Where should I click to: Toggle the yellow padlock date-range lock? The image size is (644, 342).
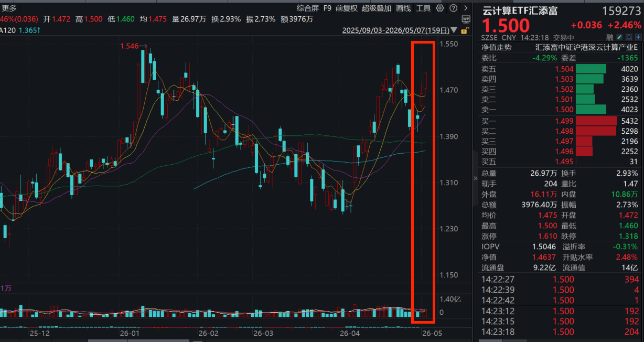click(464, 30)
